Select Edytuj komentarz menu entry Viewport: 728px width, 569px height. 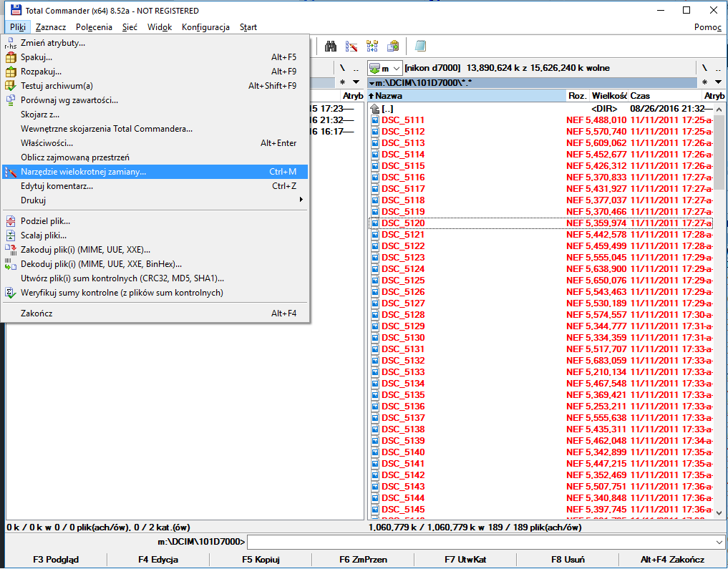coord(155,186)
